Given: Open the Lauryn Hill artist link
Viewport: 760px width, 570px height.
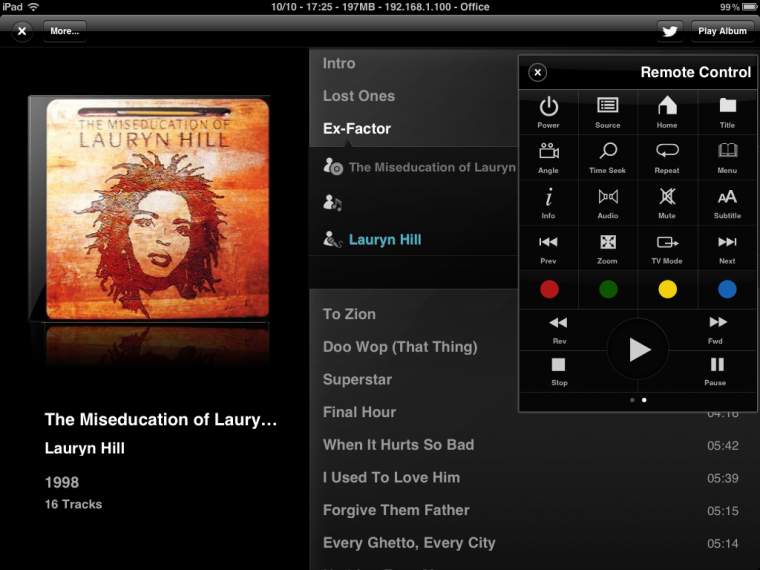Looking at the screenshot, I should 385,239.
